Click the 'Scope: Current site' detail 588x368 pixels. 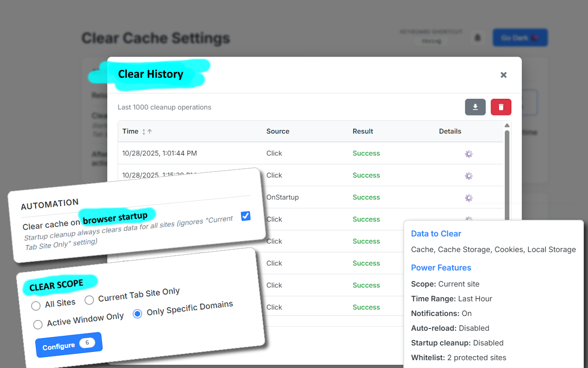coord(445,284)
